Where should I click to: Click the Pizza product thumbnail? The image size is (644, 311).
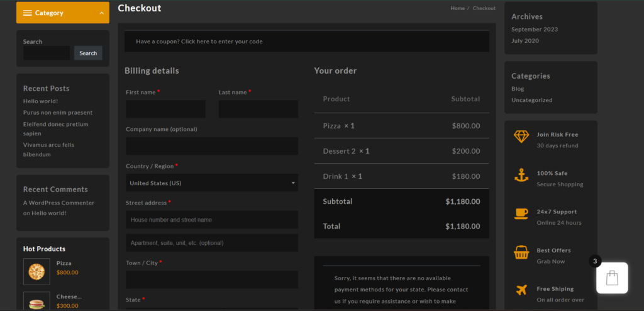pos(36,271)
